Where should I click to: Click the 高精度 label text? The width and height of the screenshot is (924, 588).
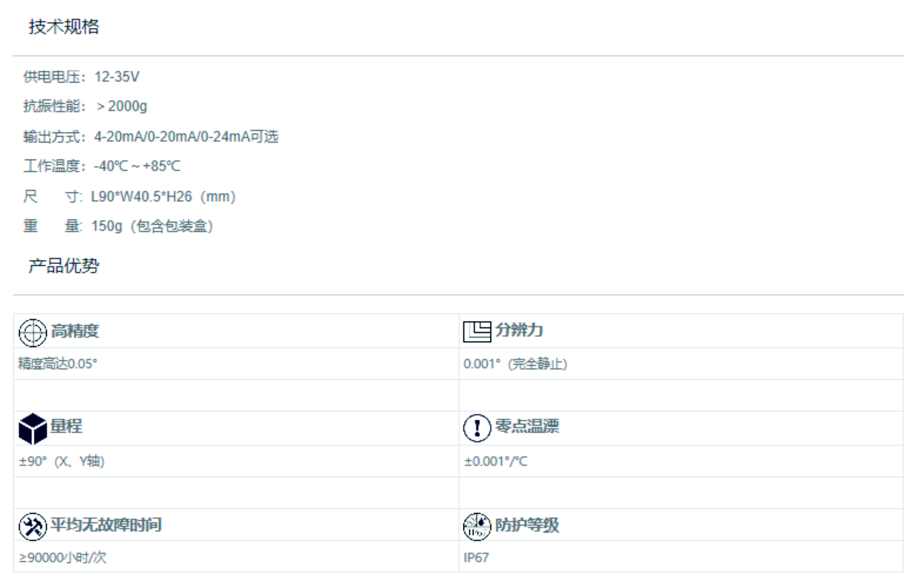click(75, 331)
